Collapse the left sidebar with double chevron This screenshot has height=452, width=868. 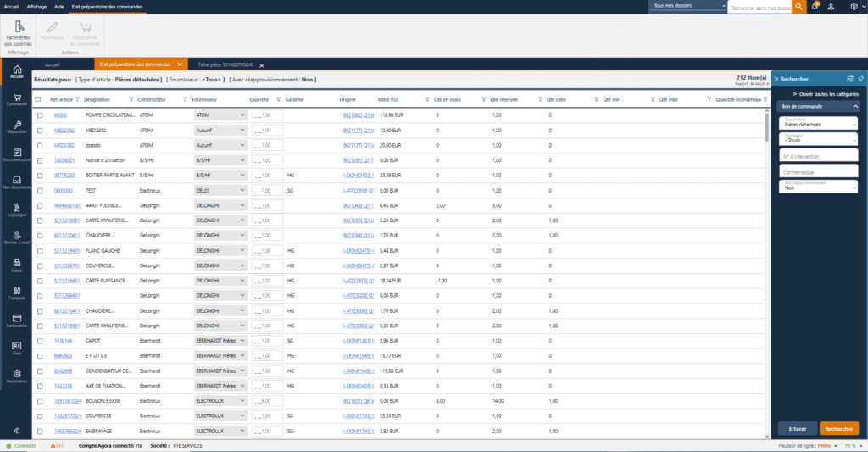coord(16,432)
